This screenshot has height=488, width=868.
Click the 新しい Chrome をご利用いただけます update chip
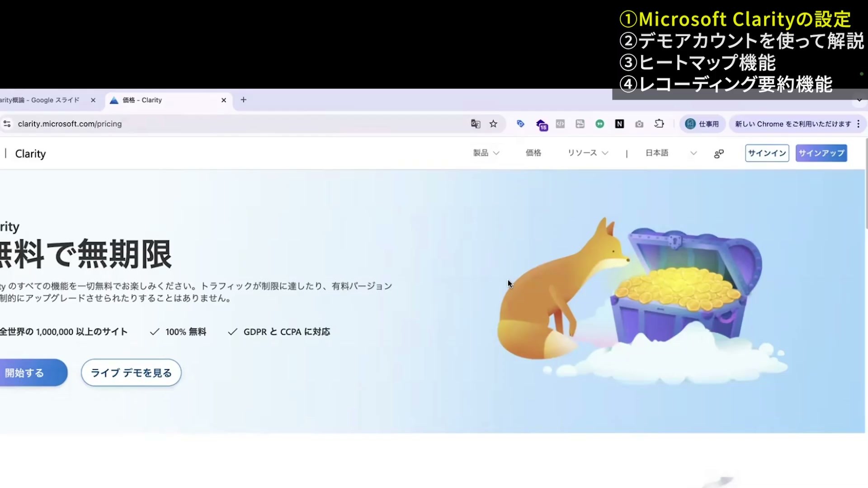[x=793, y=124]
